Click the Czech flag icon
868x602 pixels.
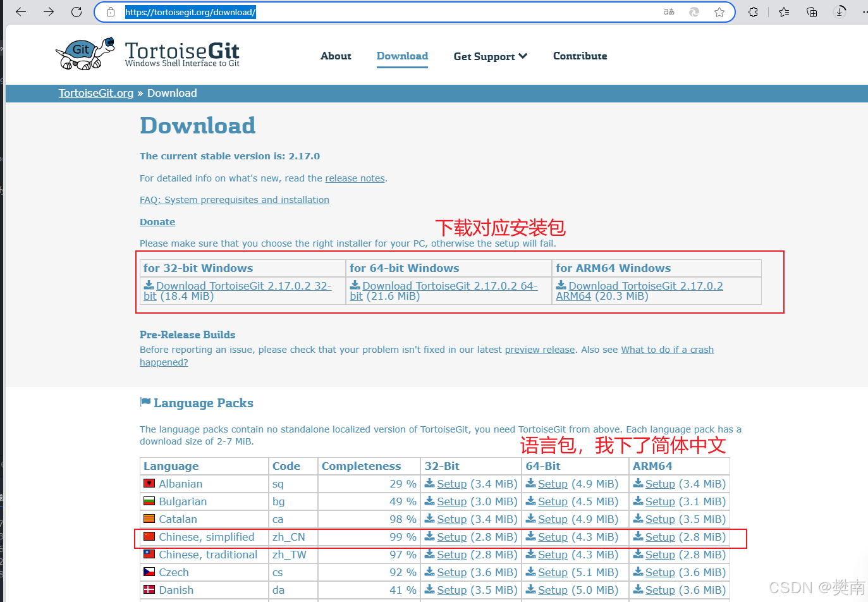[149, 572]
